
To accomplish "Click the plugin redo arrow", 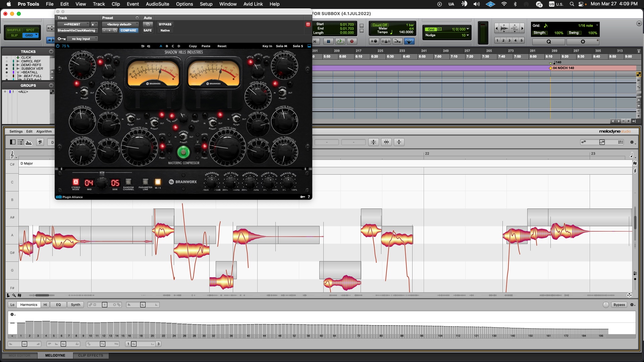I will coord(149,46).
